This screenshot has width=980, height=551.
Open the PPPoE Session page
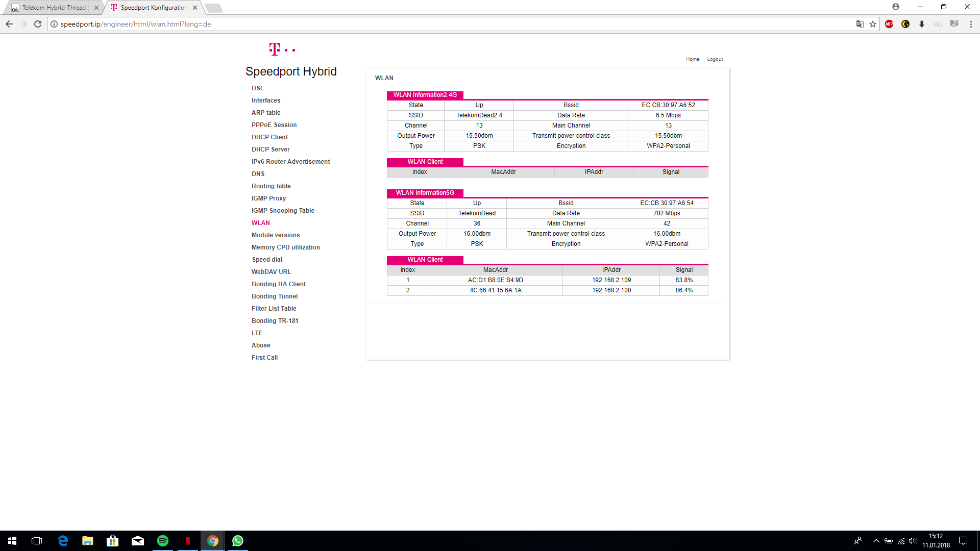pos(274,125)
